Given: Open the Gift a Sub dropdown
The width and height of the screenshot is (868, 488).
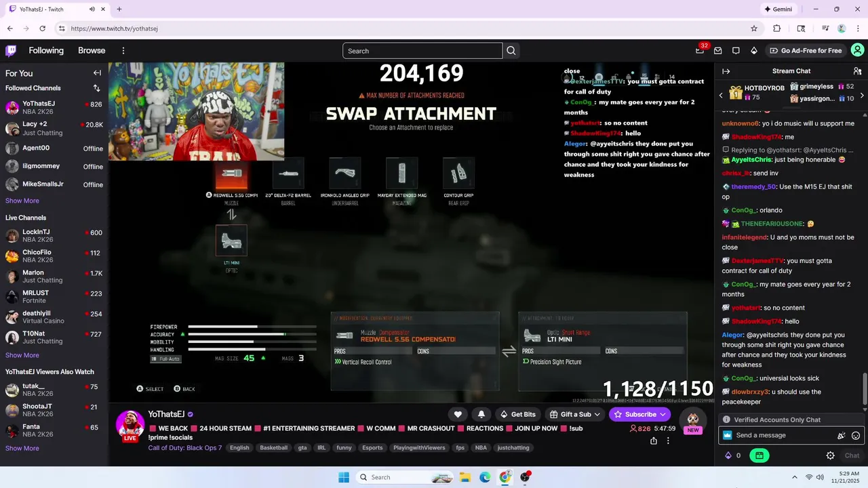Looking at the screenshot, I should 575,414.
